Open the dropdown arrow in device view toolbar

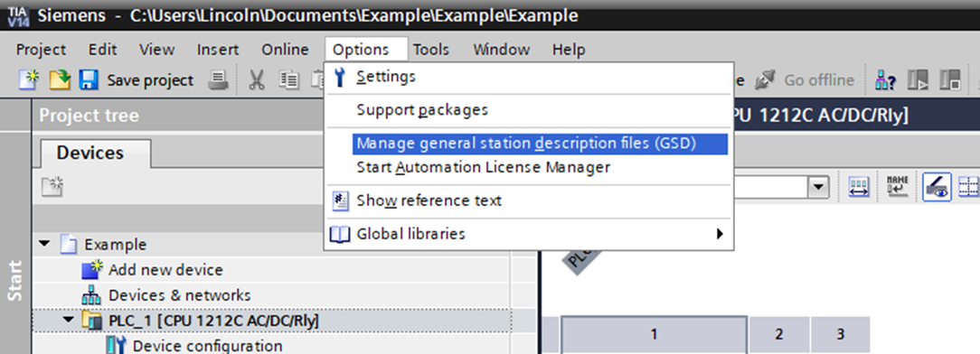click(817, 186)
